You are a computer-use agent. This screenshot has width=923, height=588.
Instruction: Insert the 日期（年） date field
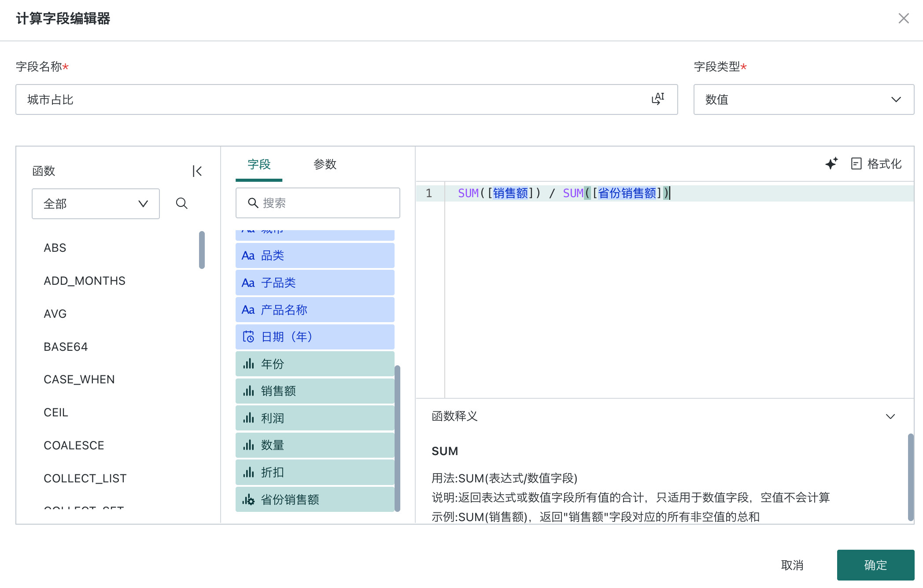pos(315,337)
